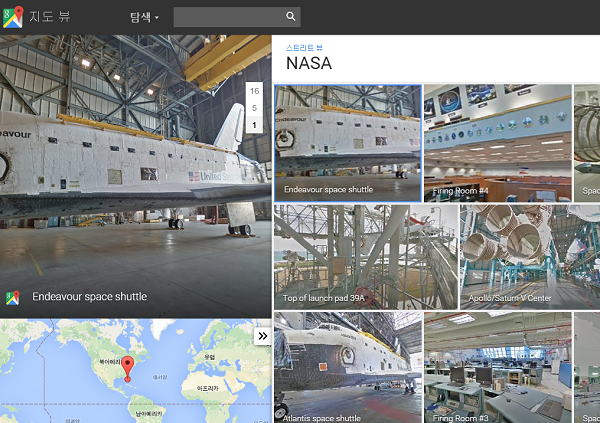This screenshot has height=423, width=600.
Task: Click the 남아메리카 label on map
Action: (x=148, y=414)
